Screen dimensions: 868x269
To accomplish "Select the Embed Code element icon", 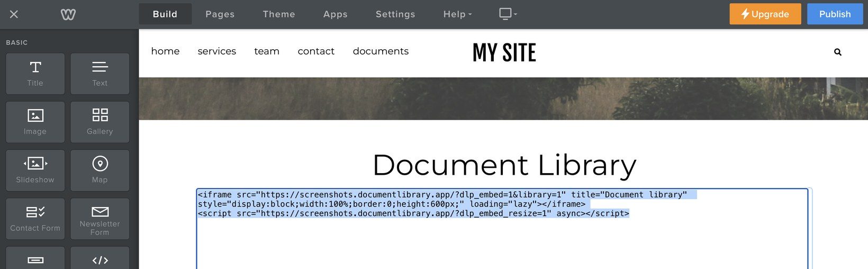I will [100, 260].
